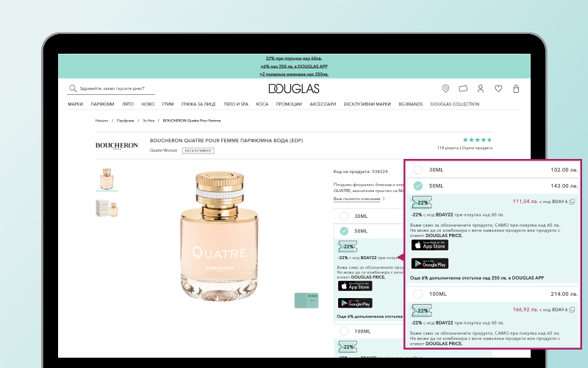
Task: Open the BG BRANDS menu
Action: tap(411, 104)
